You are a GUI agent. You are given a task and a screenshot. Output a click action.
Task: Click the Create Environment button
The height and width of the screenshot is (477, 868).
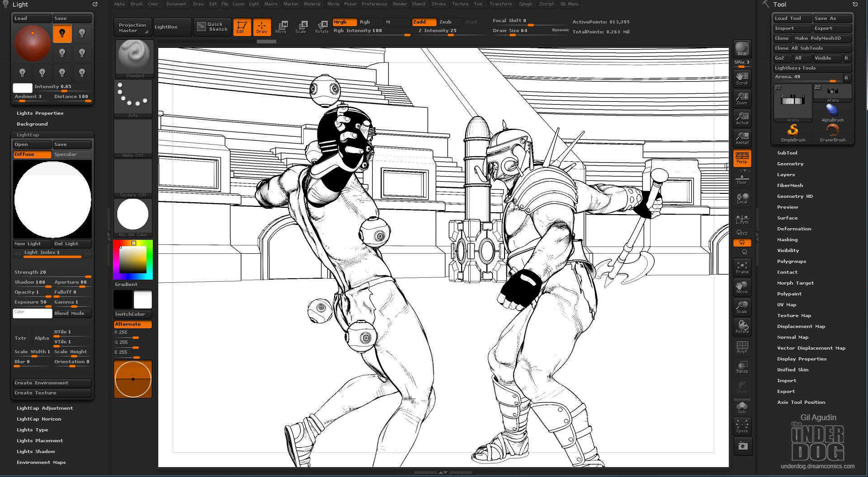point(52,383)
